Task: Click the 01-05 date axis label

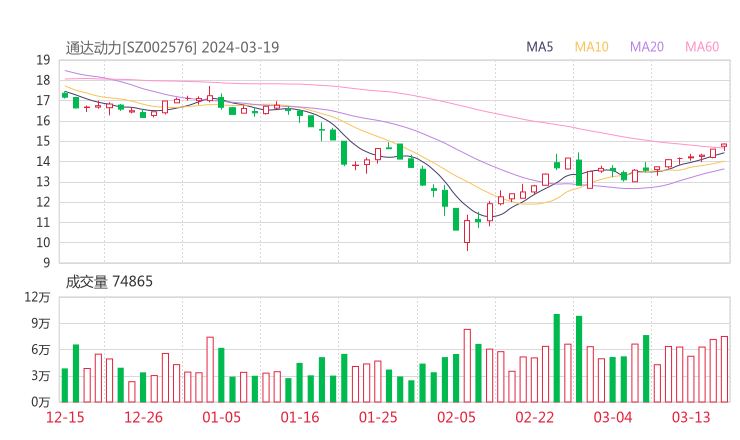Action: coord(221,417)
